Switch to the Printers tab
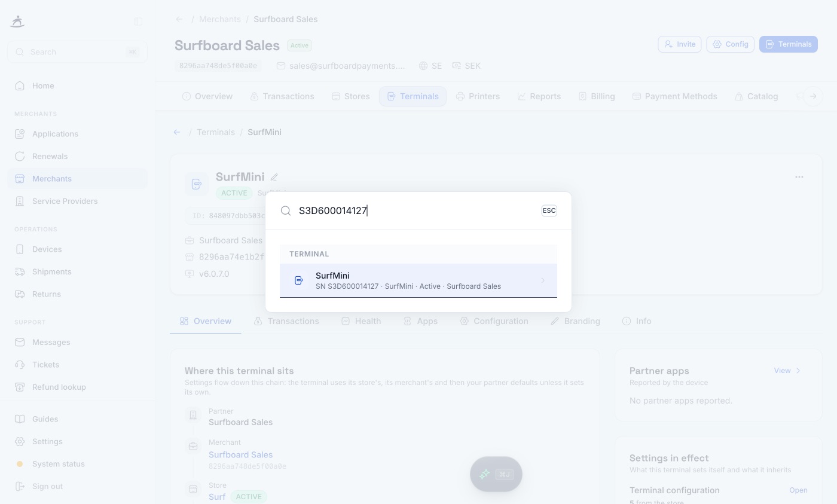 point(478,96)
